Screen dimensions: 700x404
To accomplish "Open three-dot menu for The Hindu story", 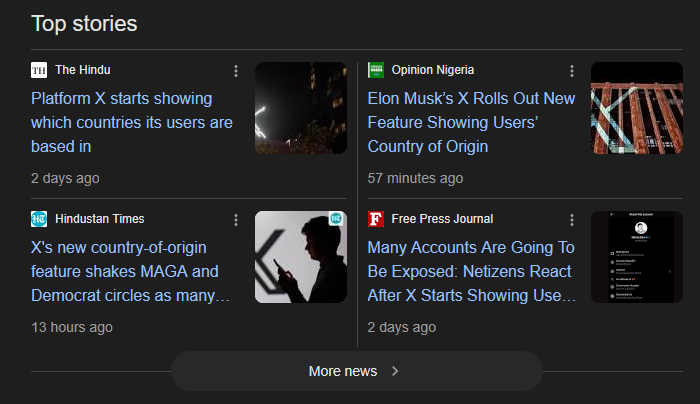I will pyautogui.click(x=236, y=71).
